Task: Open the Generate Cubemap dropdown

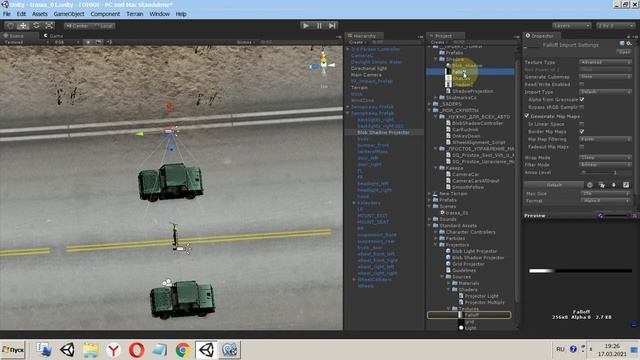Action: point(605,76)
